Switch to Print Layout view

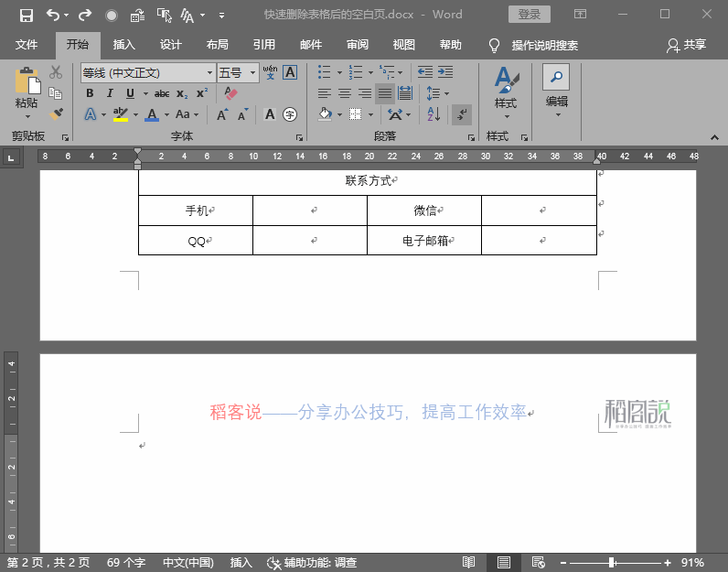click(504, 562)
